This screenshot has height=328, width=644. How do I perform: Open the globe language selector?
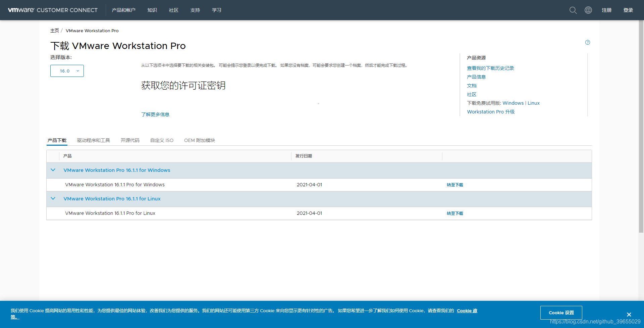(588, 10)
